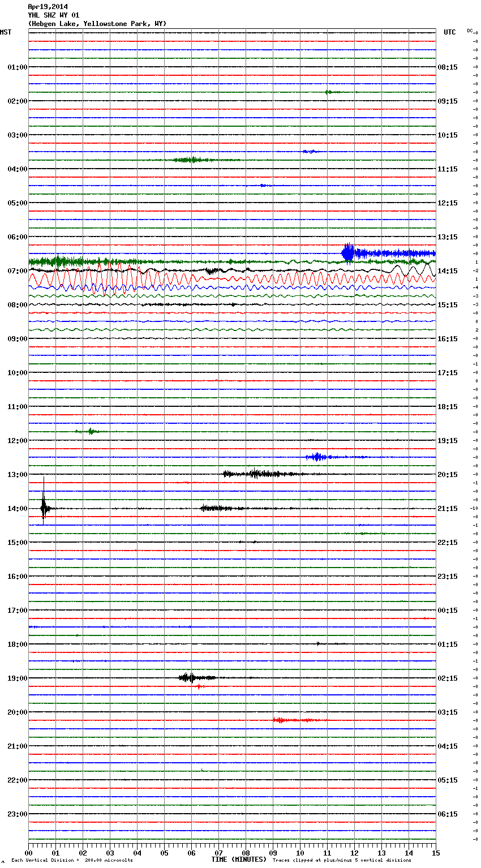481x868 pixels.
Task: Click the 15:15 UTC time label
Action: [x=448, y=305]
